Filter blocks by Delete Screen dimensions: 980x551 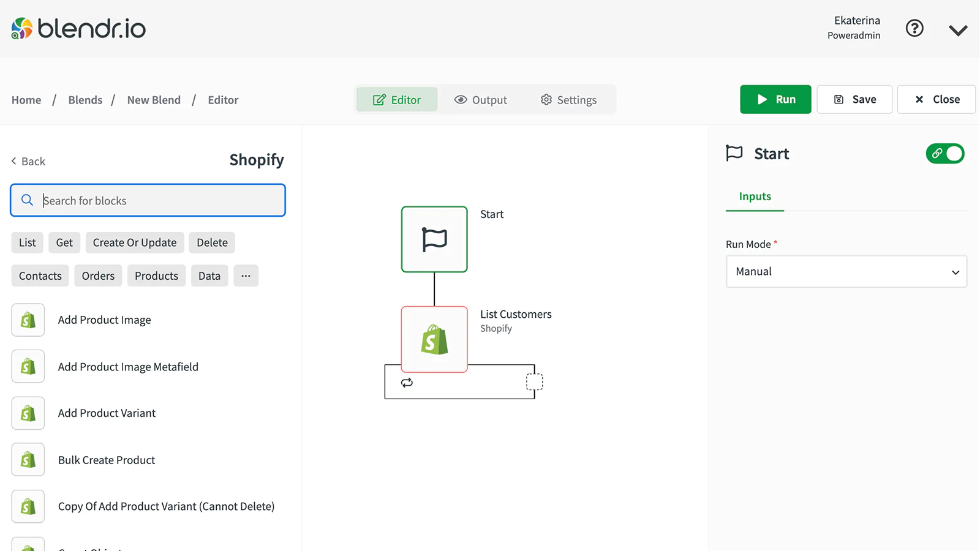(x=212, y=242)
